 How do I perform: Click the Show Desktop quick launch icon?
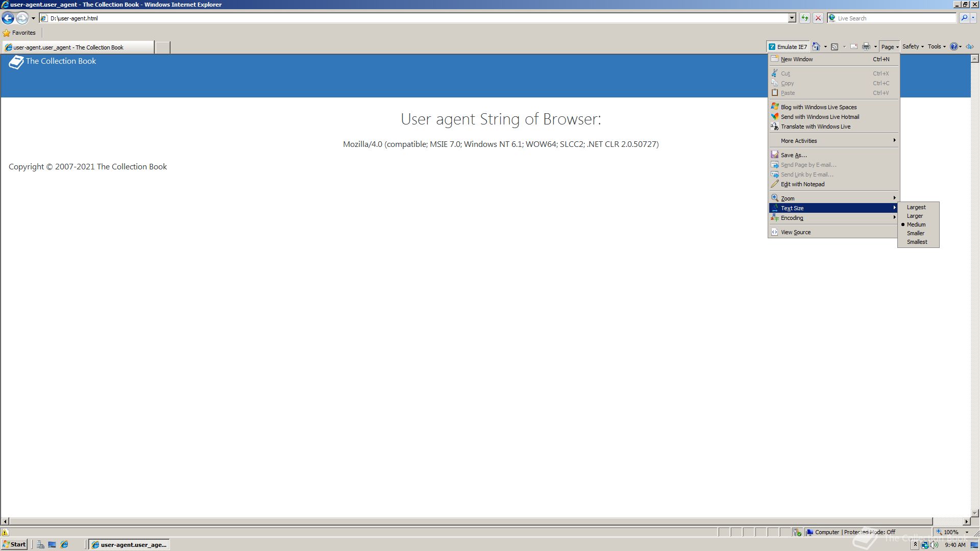point(52,545)
